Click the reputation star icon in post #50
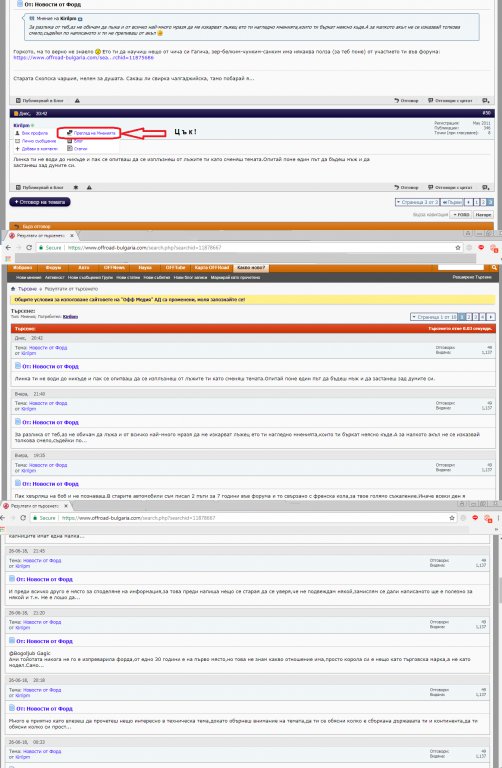This screenshot has height=768, width=502. pos(76,187)
